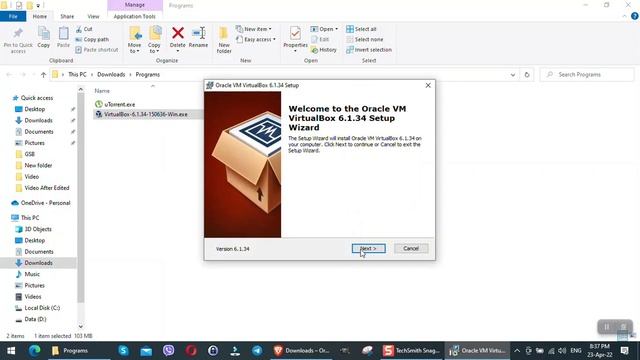Open the File tab
This screenshot has height=360, width=640.
(x=13, y=16)
